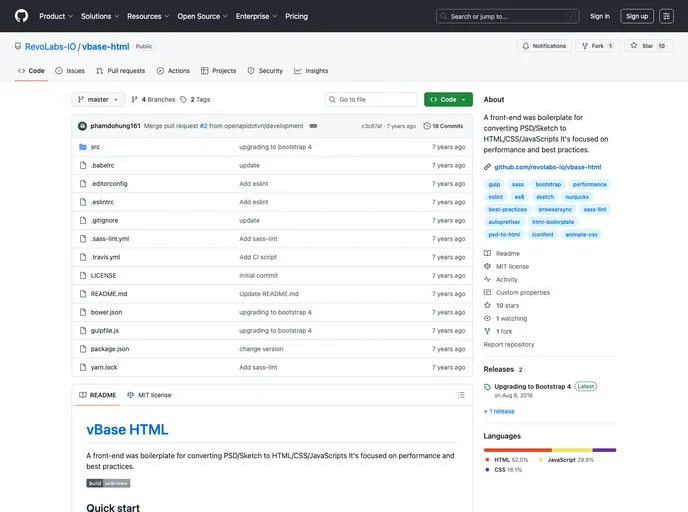The image size is (688, 512).
Task: Switch to the Pull requests tab
Action: click(121, 71)
